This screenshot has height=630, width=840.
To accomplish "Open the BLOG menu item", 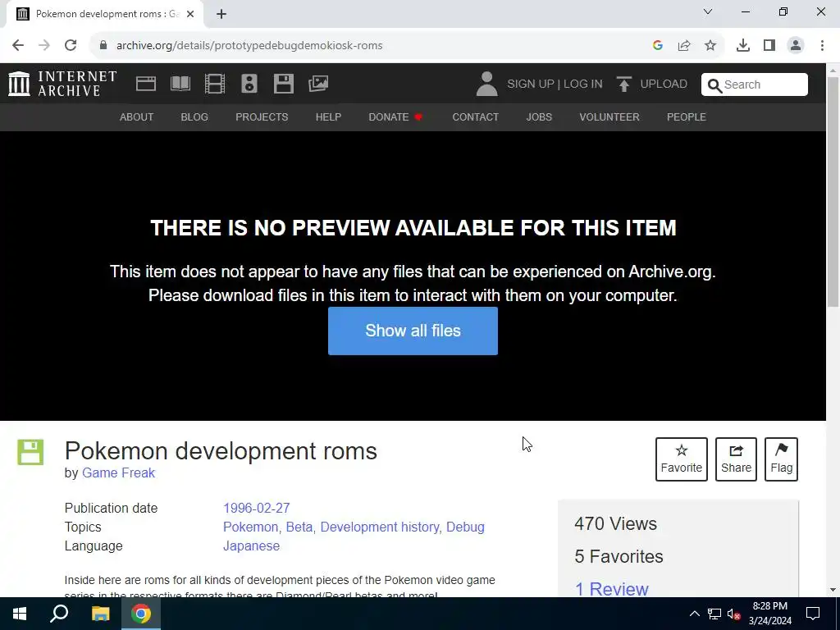I will [x=194, y=116].
